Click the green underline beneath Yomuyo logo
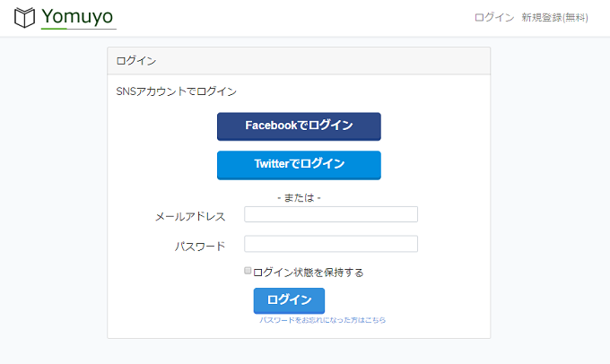Screen dimensions: 610x364 click(x=54, y=29)
